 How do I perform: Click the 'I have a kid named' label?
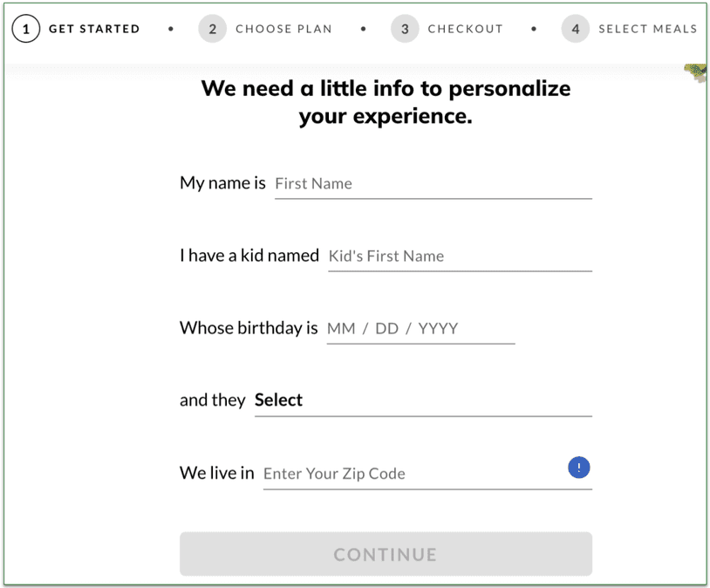(x=249, y=256)
